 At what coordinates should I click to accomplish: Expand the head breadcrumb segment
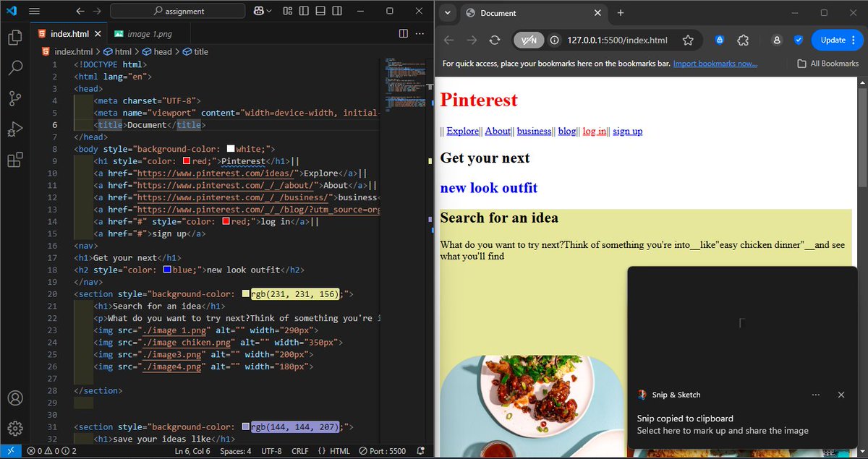[x=157, y=51]
